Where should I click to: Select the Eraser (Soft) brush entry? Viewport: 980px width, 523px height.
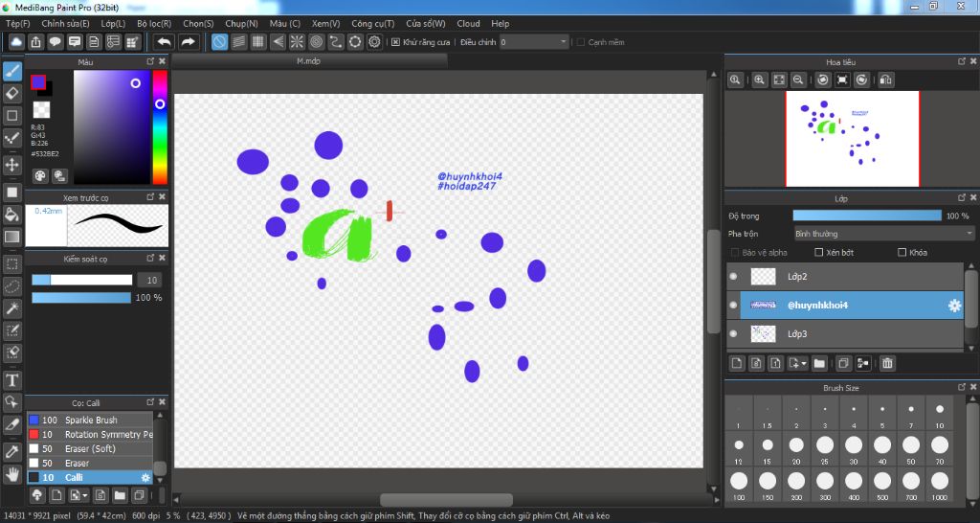[89, 448]
